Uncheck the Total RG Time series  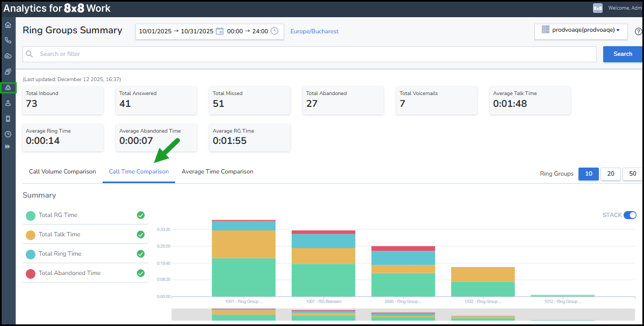(140, 215)
